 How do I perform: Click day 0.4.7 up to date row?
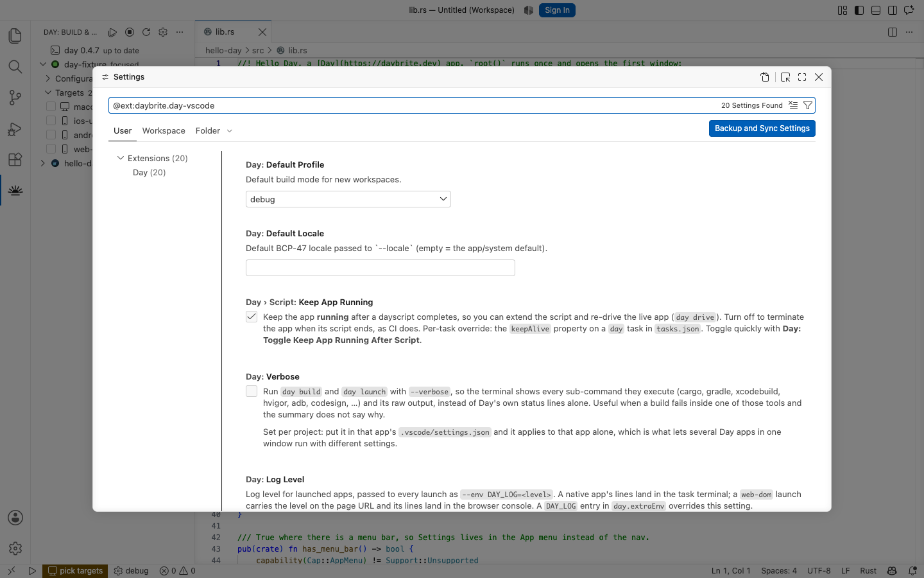113,50
